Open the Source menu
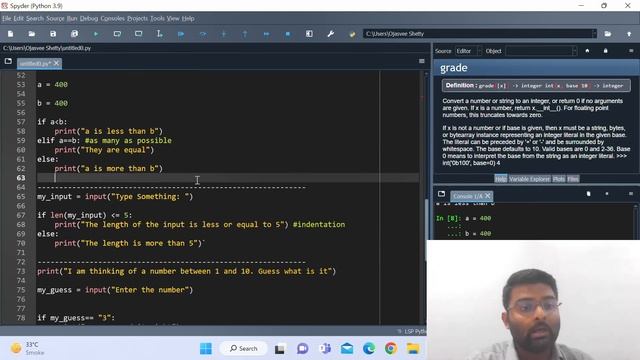This screenshot has height=360, width=640. click(x=55, y=18)
